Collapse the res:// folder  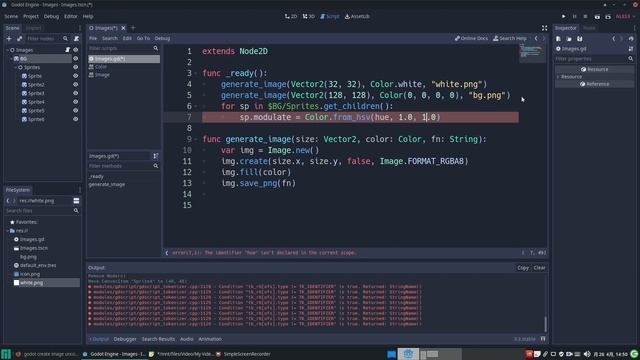7,231
